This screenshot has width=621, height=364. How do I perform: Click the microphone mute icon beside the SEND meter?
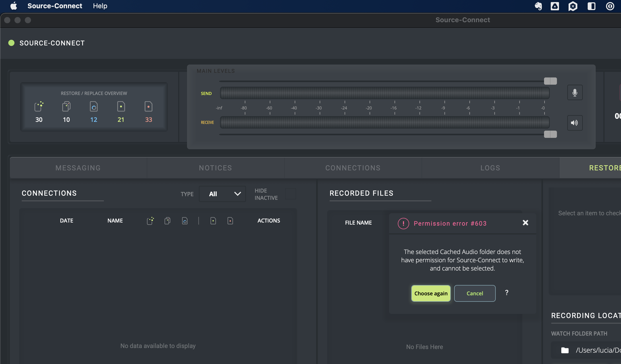click(x=575, y=92)
